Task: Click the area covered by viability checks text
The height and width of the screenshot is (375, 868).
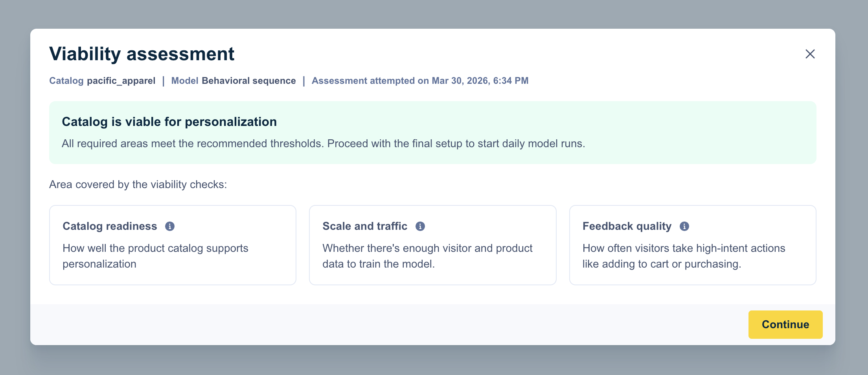Action: click(138, 184)
